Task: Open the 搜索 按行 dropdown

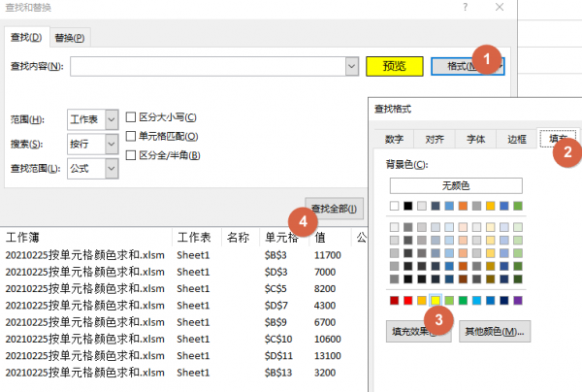Action: [x=112, y=144]
